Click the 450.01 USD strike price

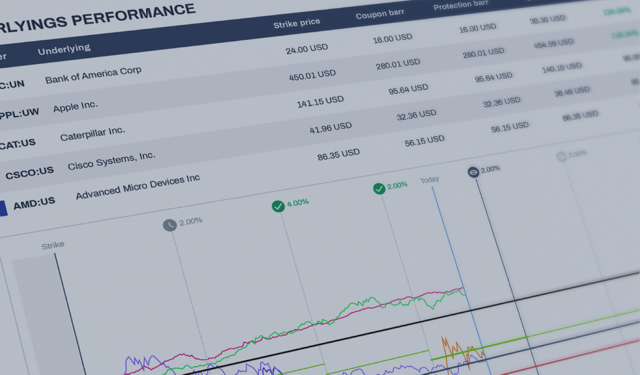pos(312,75)
